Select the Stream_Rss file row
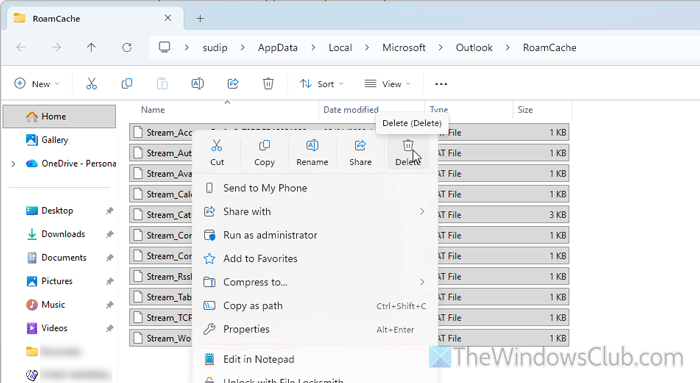 point(349,276)
